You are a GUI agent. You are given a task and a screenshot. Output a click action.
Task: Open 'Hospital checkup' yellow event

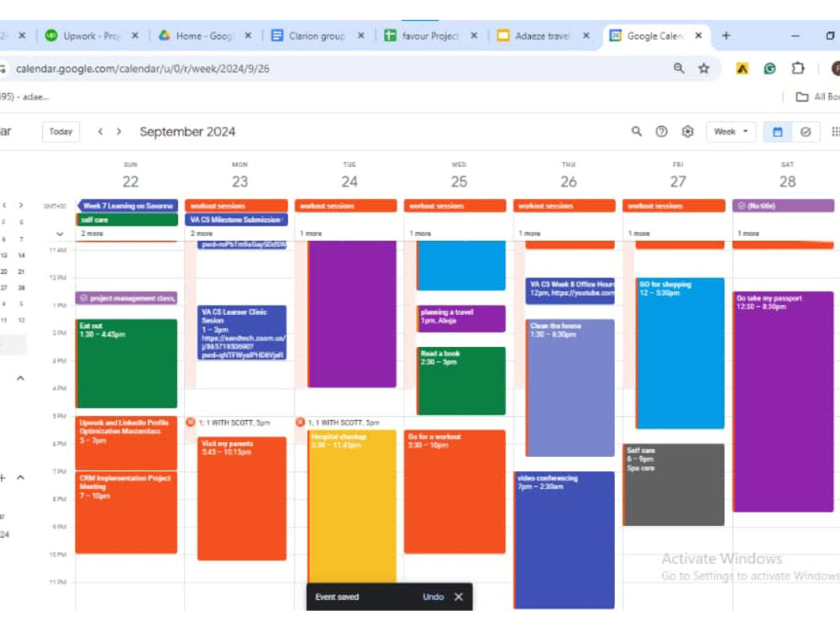(352, 506)
